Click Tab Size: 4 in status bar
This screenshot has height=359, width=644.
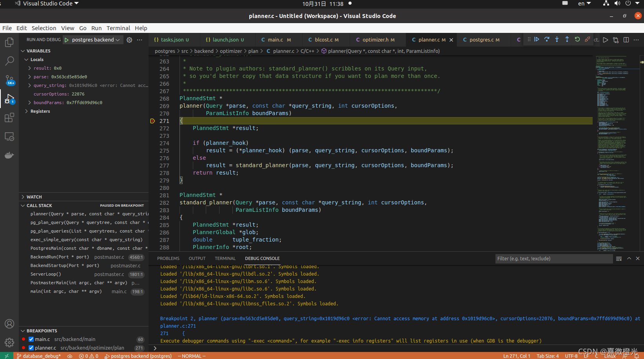548,356
